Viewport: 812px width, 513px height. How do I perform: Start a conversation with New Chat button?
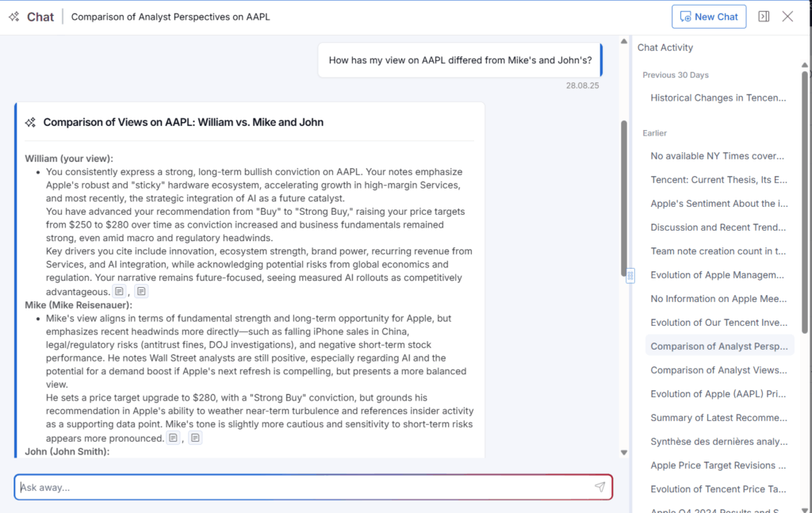(x=708, y=17)
